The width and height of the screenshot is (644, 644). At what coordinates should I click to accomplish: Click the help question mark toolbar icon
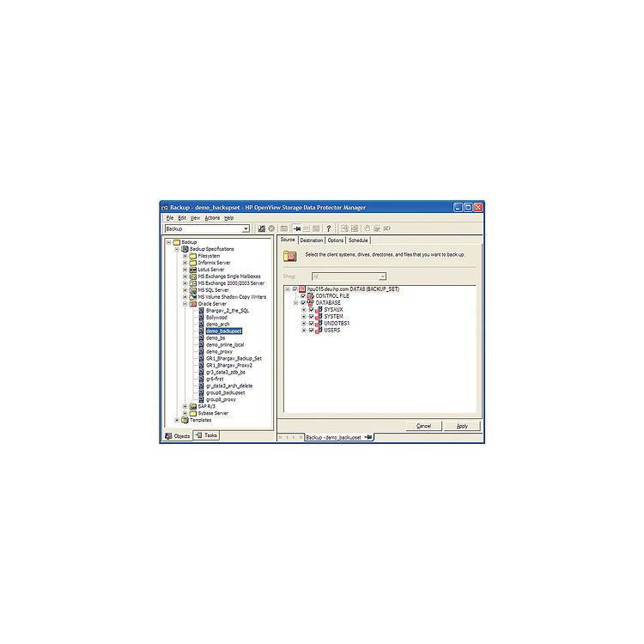coord(328,228)
